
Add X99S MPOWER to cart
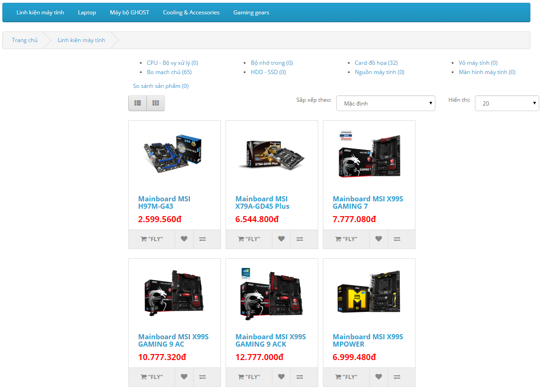[x=347, y=377]
